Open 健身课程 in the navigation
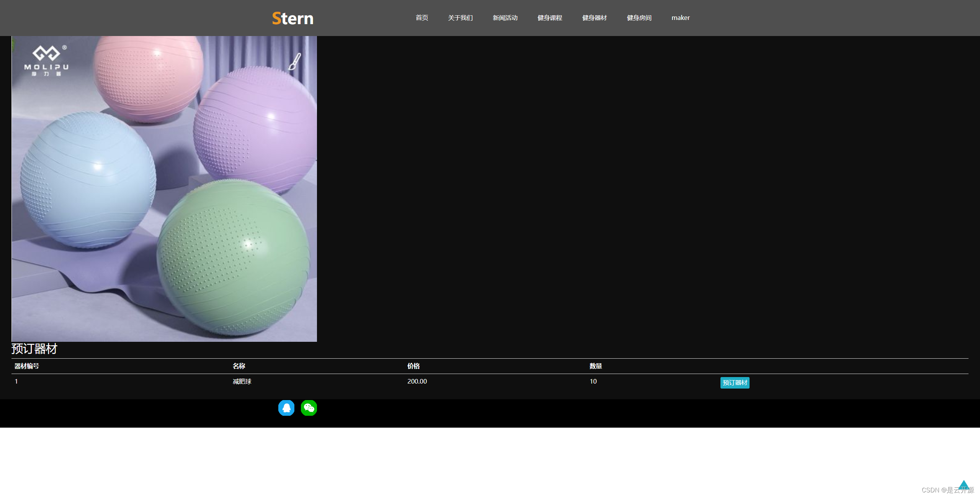980x497 pixels. coord(550,18)
